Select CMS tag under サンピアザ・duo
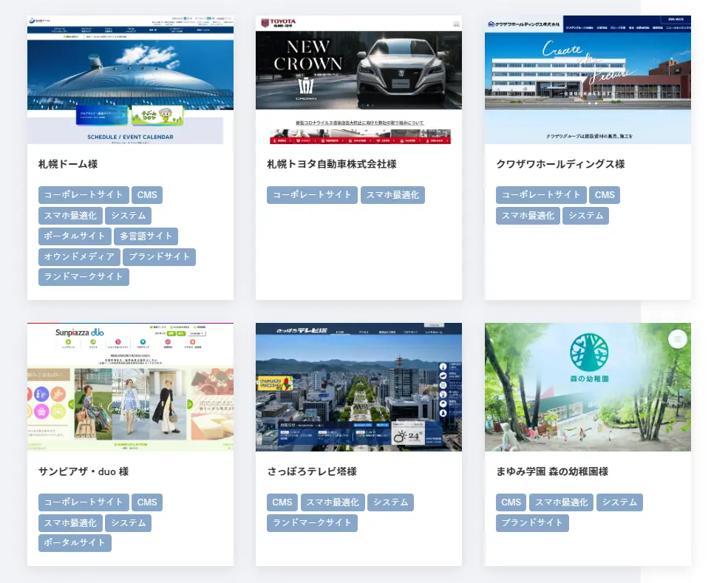Screen dimensions: 728x583 [x=147, y=502]
